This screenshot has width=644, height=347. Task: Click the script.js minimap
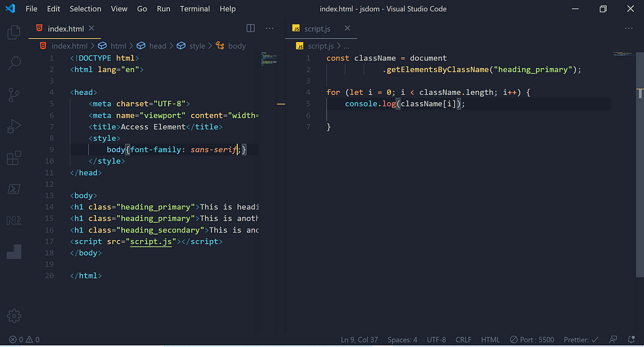[x=623, y=54]
